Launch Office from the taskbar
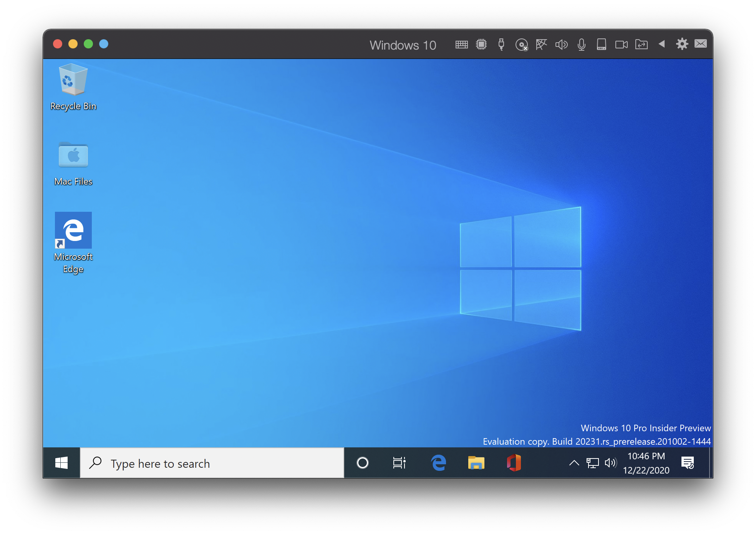This screenshot has width=756, height=535. pos(514,463)
